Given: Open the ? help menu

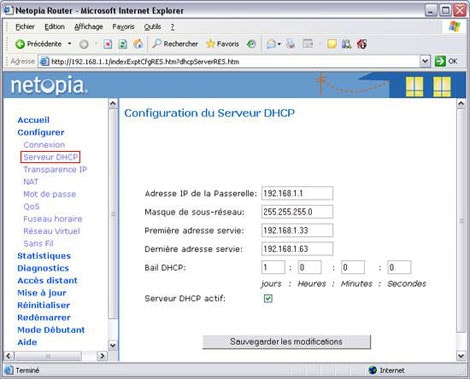Looking at the screenshot, I should point(173,27).
